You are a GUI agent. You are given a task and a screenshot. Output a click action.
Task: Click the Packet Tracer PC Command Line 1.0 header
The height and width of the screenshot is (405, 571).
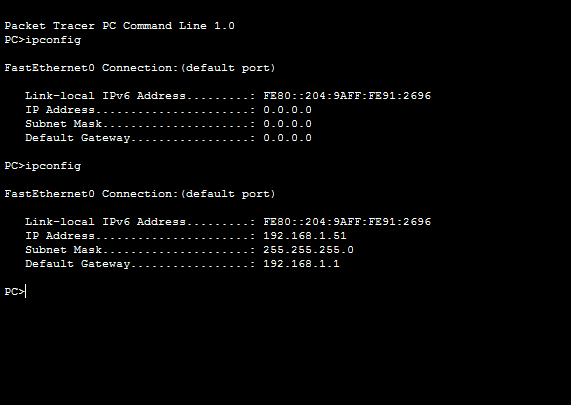(119, 26)
